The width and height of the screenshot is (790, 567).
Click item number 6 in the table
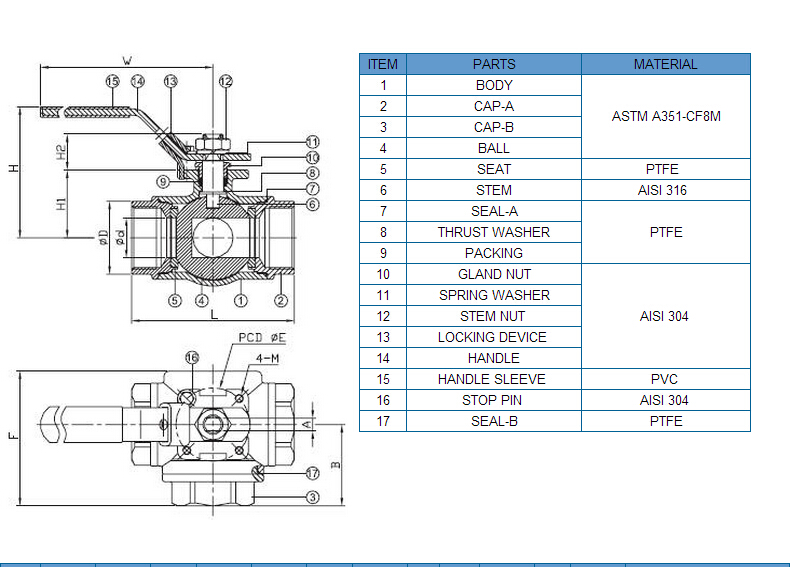(383, 190)
